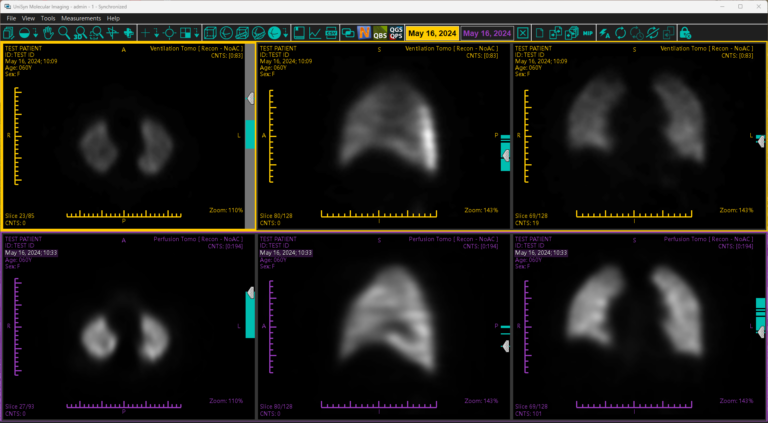Screen dimensions: 768x423
Task: Toggle the crossed-out sync icon
Action: [652, 33]
